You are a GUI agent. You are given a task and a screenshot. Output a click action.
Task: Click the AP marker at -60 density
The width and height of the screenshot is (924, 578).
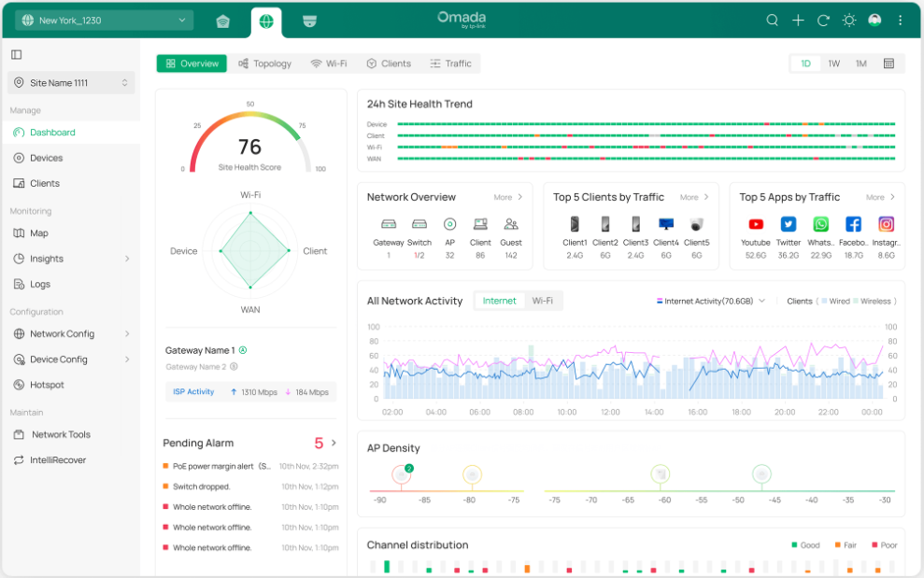pos(661,474)
